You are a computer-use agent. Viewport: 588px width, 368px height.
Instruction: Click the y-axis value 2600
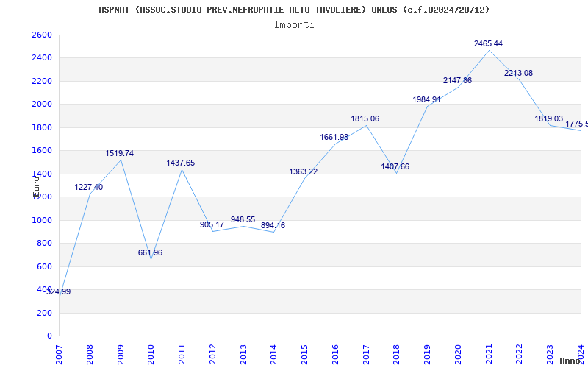43,35
